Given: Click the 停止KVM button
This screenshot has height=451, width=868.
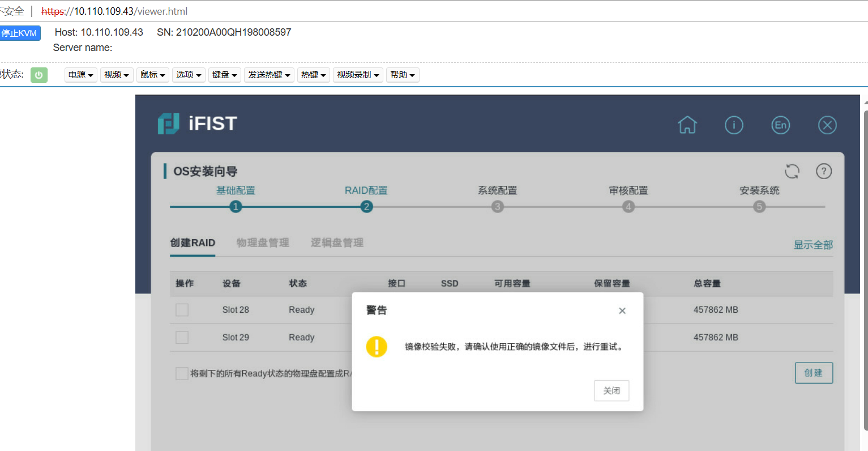Looking at the screenshot, I should click(x=19, y=33).
